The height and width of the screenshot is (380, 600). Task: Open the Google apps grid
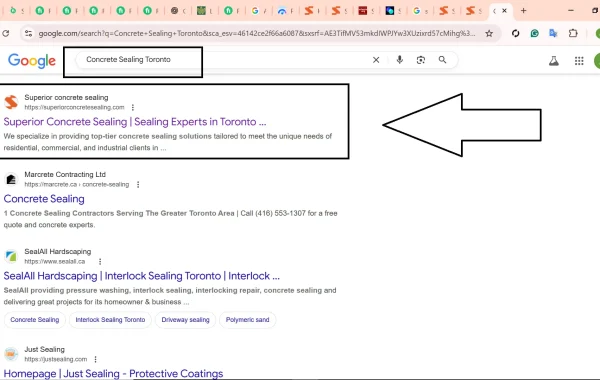579,61
